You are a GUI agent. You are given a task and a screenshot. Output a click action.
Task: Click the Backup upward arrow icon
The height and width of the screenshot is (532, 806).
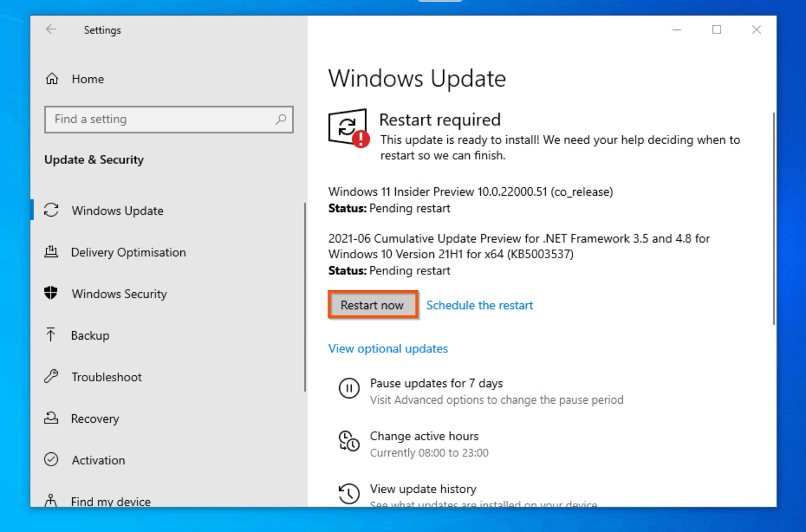coord(51,334)
